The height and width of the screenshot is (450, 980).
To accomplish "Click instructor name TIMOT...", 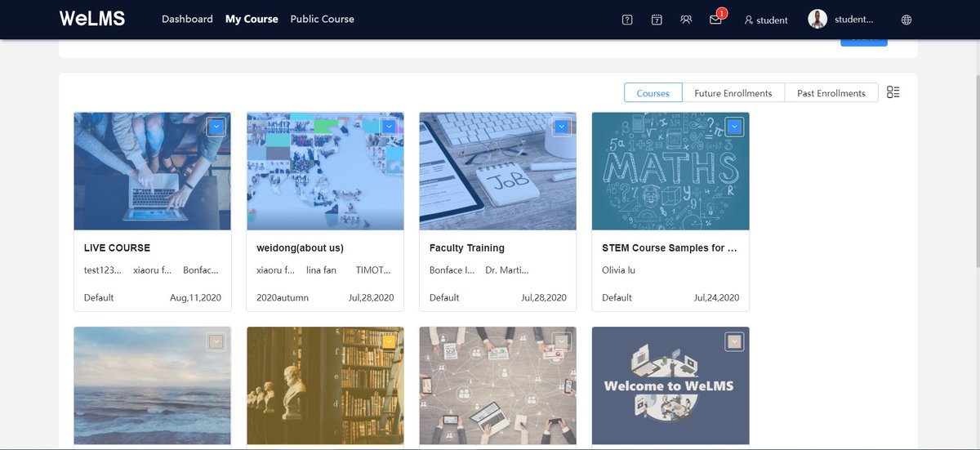I will [x=374, y=270].
